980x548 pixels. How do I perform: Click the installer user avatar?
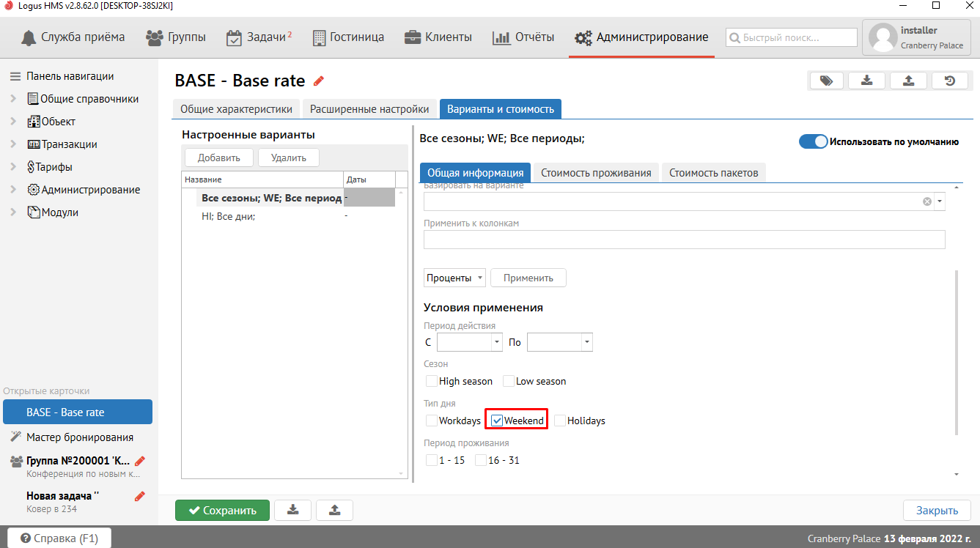[883, 37]
